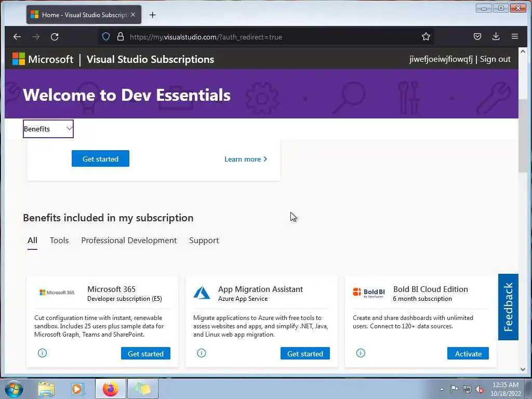The image size is (532, 399).
Task: Open the tracking protection shield icon
Action: coord(106,37)
